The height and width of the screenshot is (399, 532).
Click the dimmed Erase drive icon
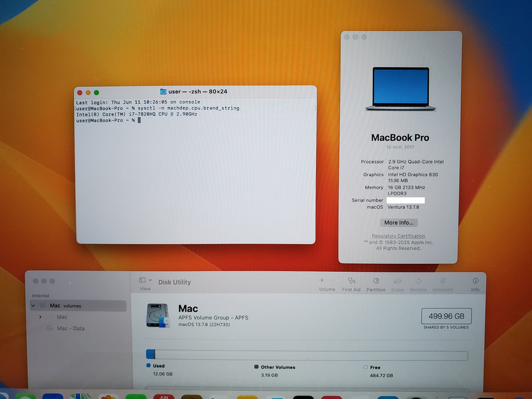(x=397, y=281)
